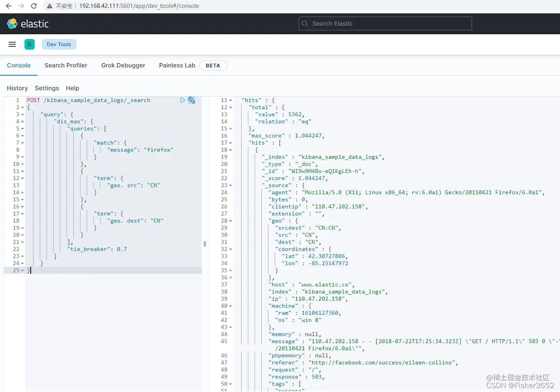
Task: Collapse the "geo" block at line 28
Action: coord(231,221)
